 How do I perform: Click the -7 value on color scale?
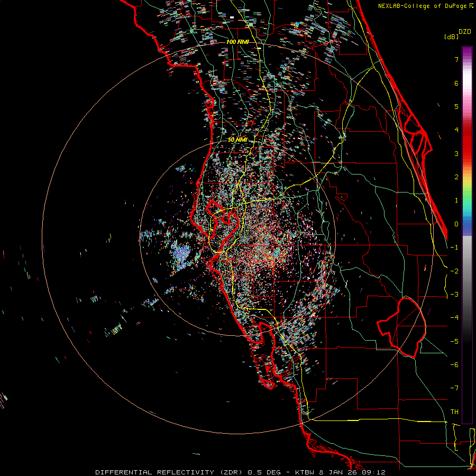[454, 388]
